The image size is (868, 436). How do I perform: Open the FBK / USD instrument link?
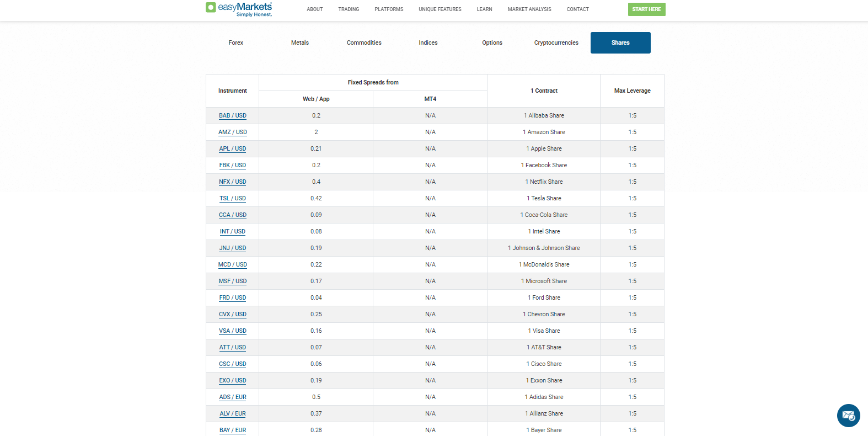[233, 166]
